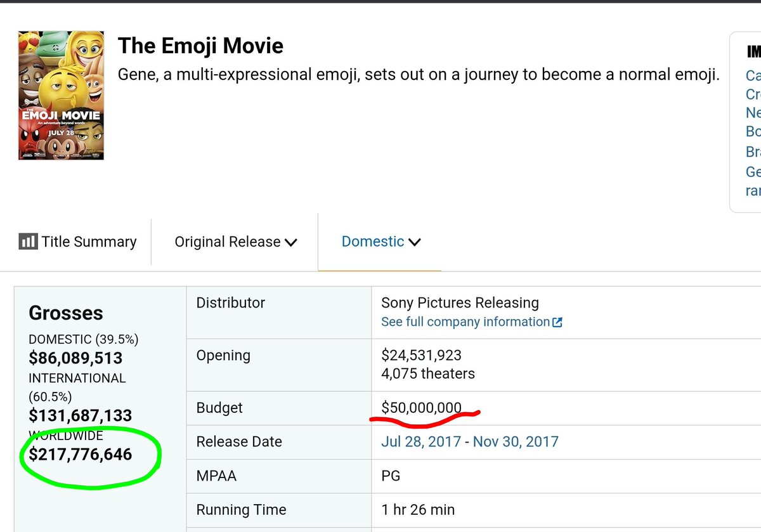The height and width of the screenshot is (532, 761).
Task: Click the 1 hr 26 min running time
Action: 417,510
